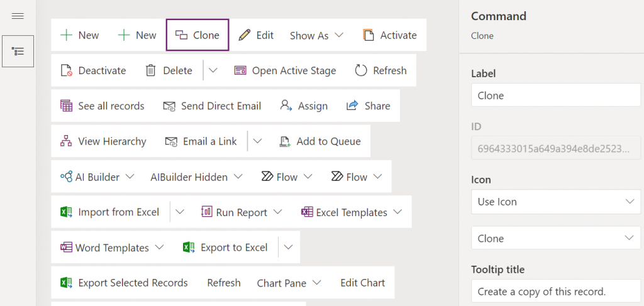The width and height of the screenshot is (644, 306).
Task: Choose the Deactivate command
Action: [x=93, y=70]
